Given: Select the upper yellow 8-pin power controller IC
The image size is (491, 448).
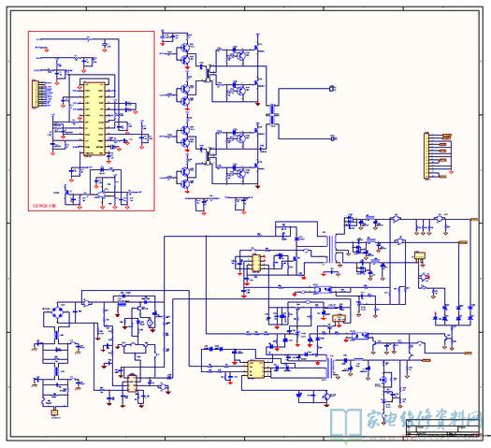Looking at the screenshot, I should (x=256, y=263).
